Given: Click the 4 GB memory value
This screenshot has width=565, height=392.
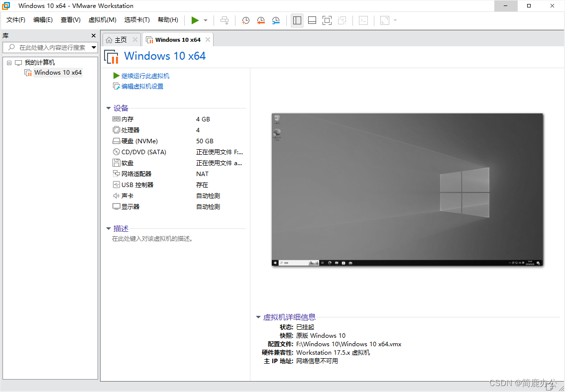Looking at the screenshot, I should point(203,119).
